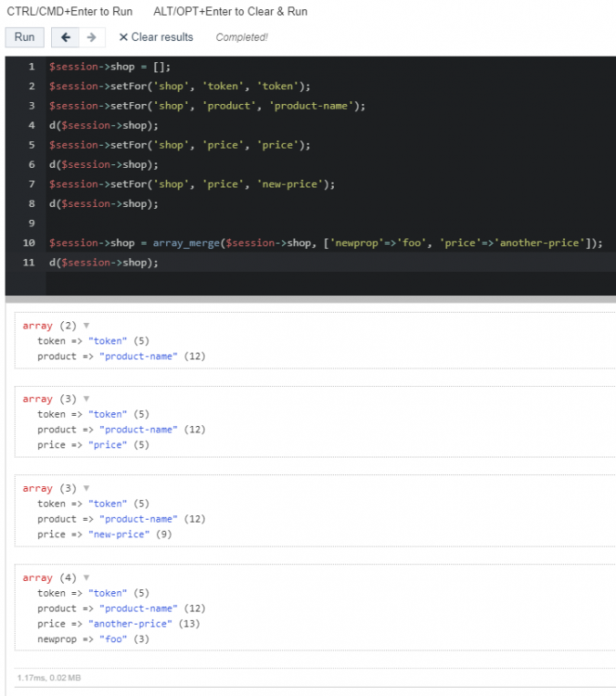Collapse the array (4) output triangle
Viewport: 616px width, 696px height.
(x=86, y=577)
